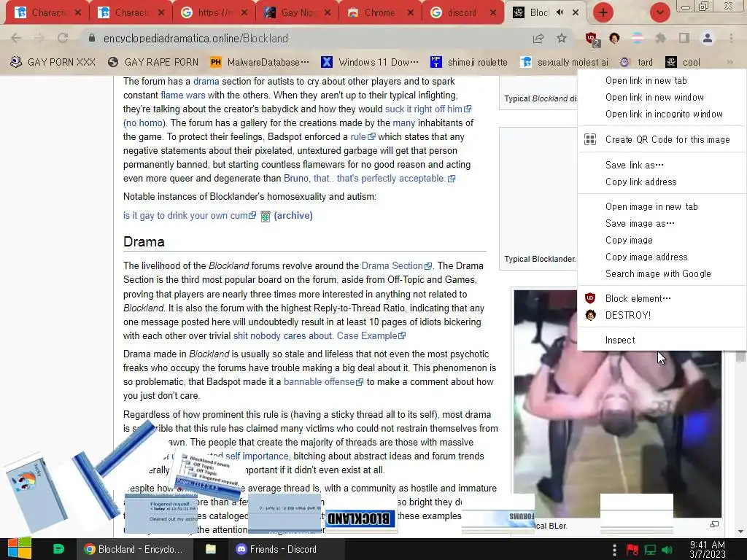This screenshot has height=560, width=747.
Task: Open the striped flag extension icon
Action: click(638, 38)
